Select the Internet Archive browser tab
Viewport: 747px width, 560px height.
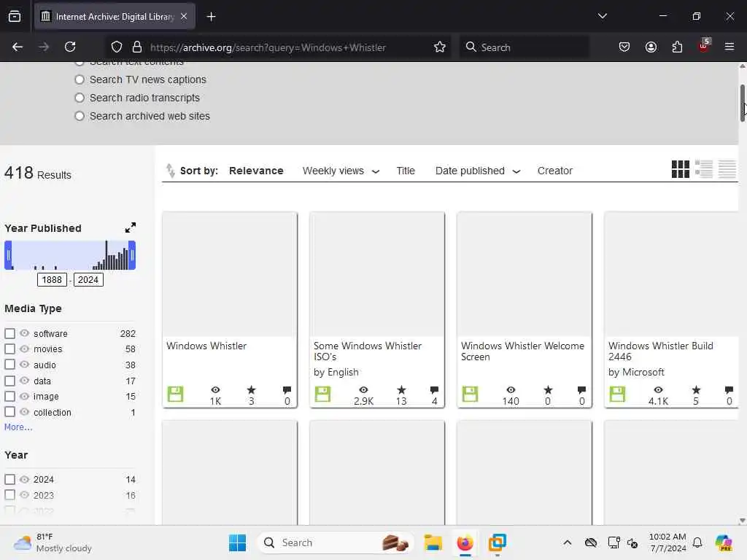point(115,17)
